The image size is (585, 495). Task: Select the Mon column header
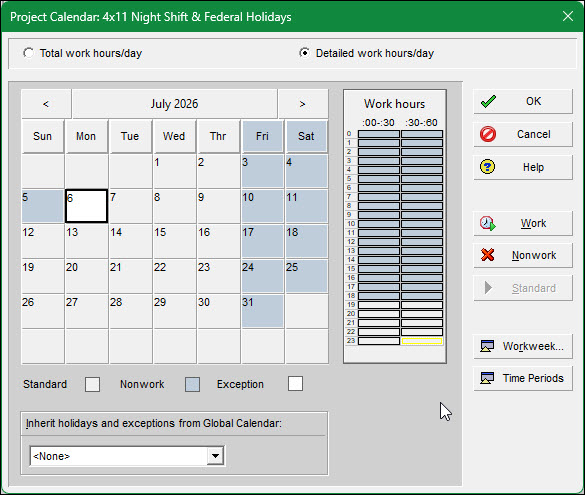[86, 136]
